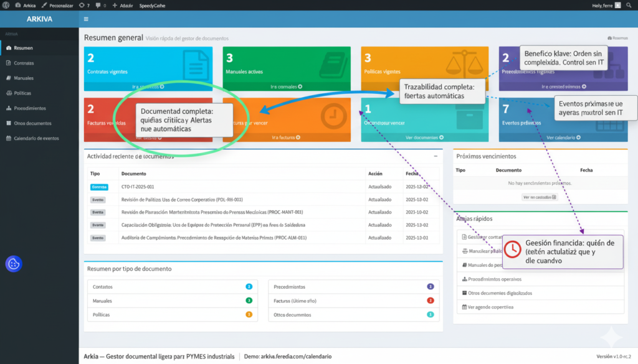Click the WordPress logo in admin bar

[6, 5]
